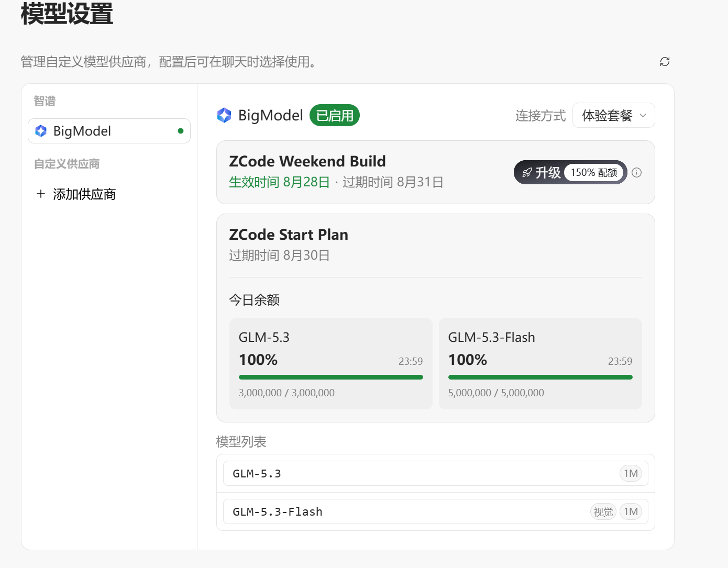Click the 100% value in GLM-5.3 card

point(258,360)
